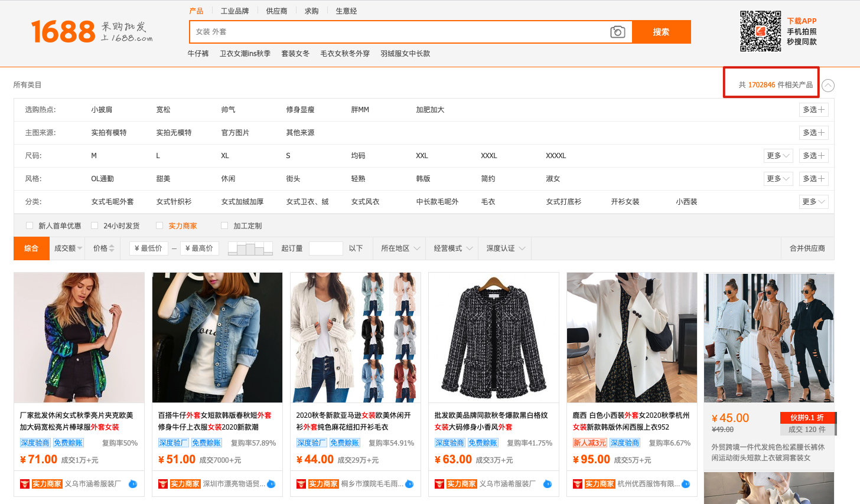Viewport: 860px width, 504px height.
Task: Click the camera icon for image search
Action: point(617,32)
